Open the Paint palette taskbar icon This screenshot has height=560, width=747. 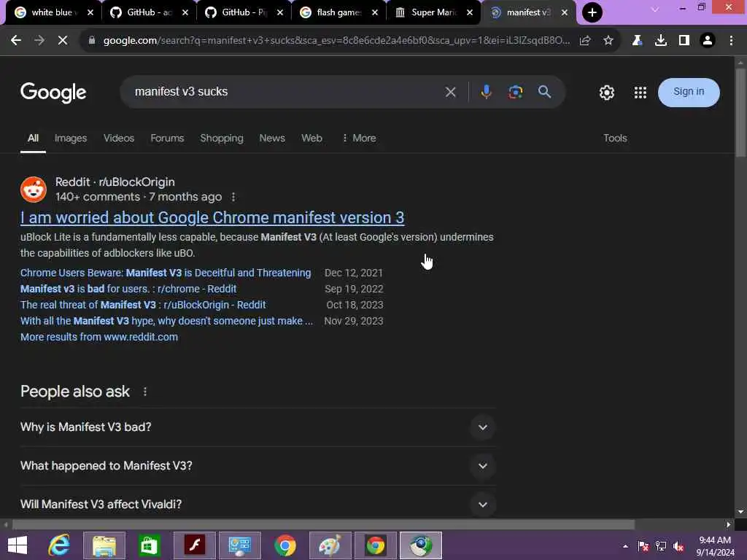(x=330, y=545)
